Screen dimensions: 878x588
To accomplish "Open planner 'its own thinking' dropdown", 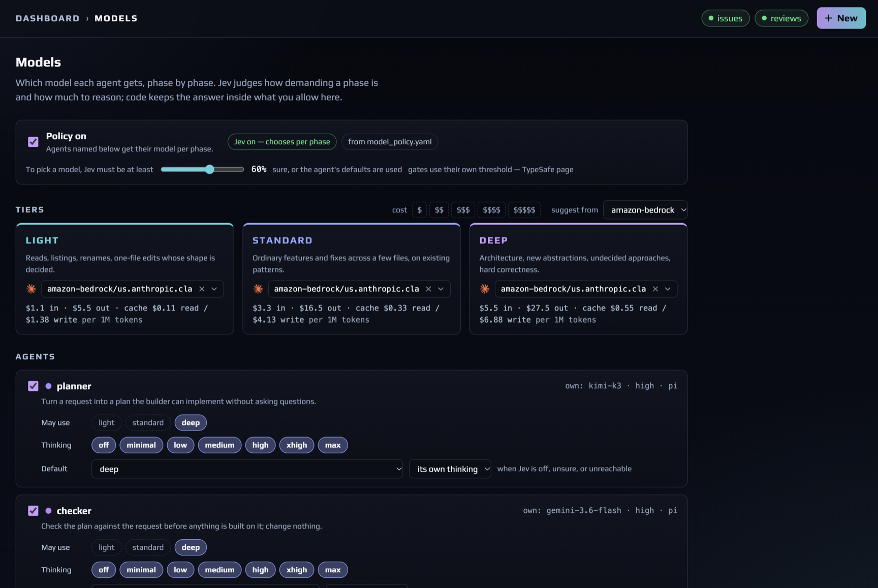I will 450,469.
